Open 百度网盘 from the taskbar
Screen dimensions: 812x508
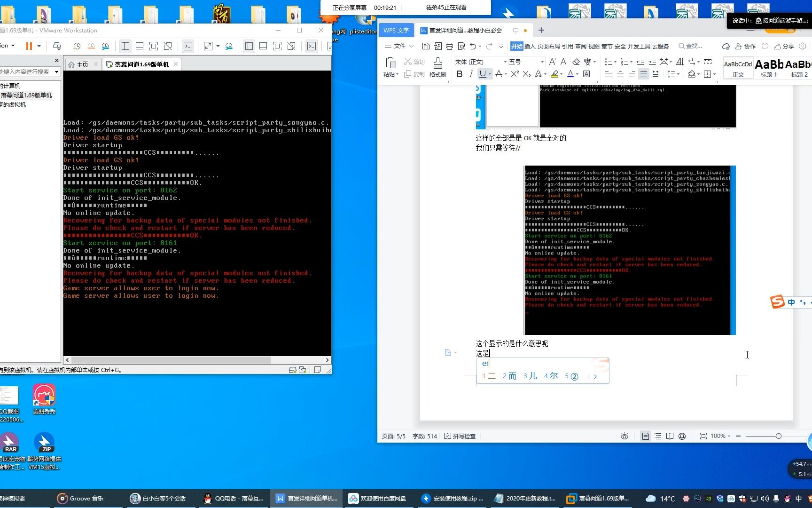[377, 499]
